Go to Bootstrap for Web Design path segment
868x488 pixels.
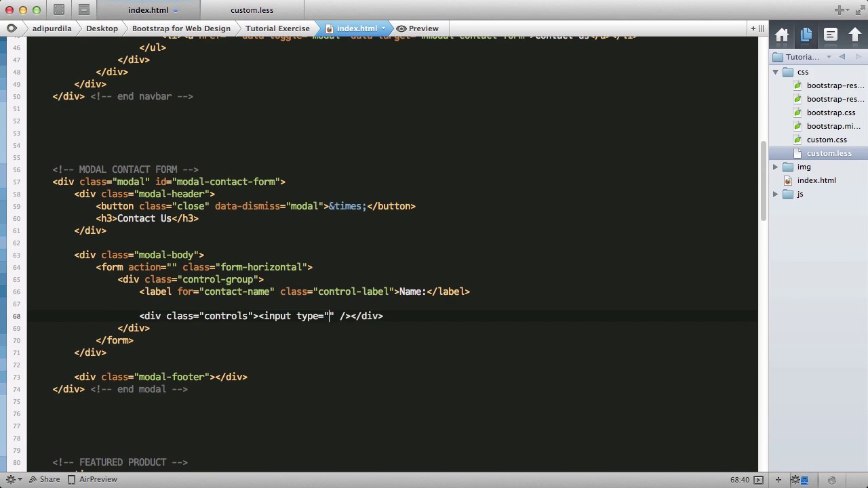click(x=181, y=28)
